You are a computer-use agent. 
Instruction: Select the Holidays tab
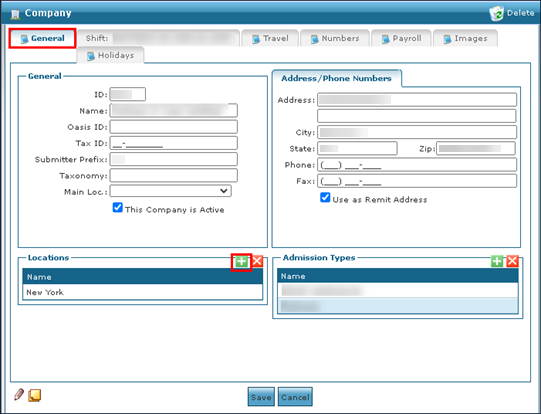pyautogui.click(x=110, y=55)
